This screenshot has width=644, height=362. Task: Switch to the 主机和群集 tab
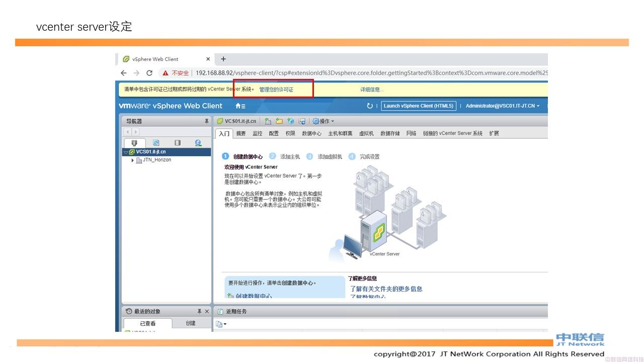[340, 133]
